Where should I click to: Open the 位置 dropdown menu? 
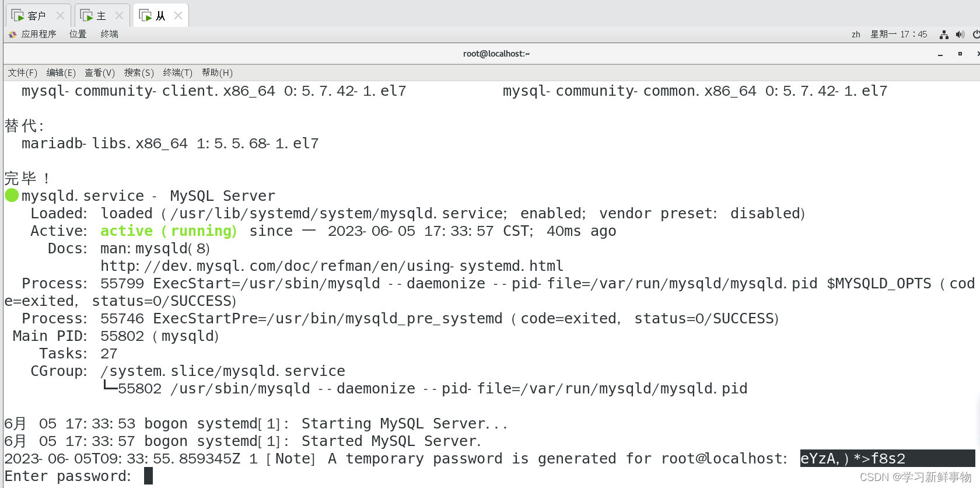(78, 34)
